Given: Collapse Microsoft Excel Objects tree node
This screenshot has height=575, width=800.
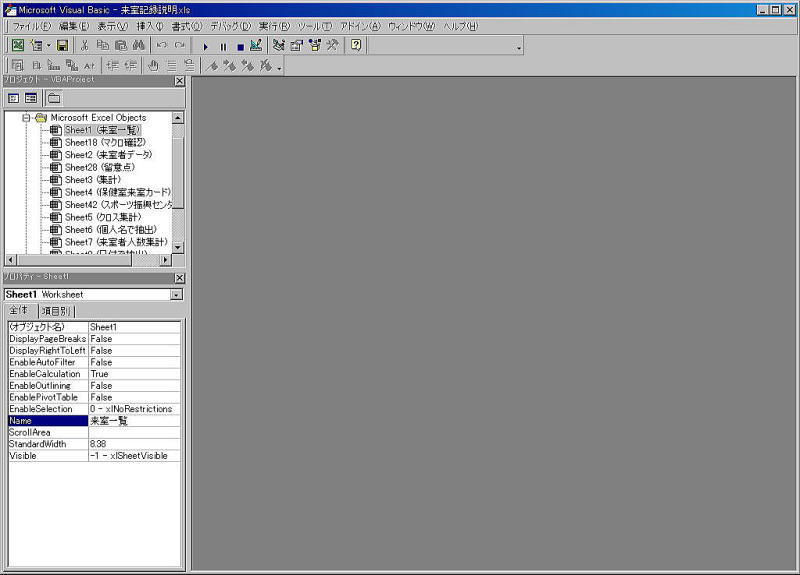Looking at the screenshot, I should coord(26,118).
